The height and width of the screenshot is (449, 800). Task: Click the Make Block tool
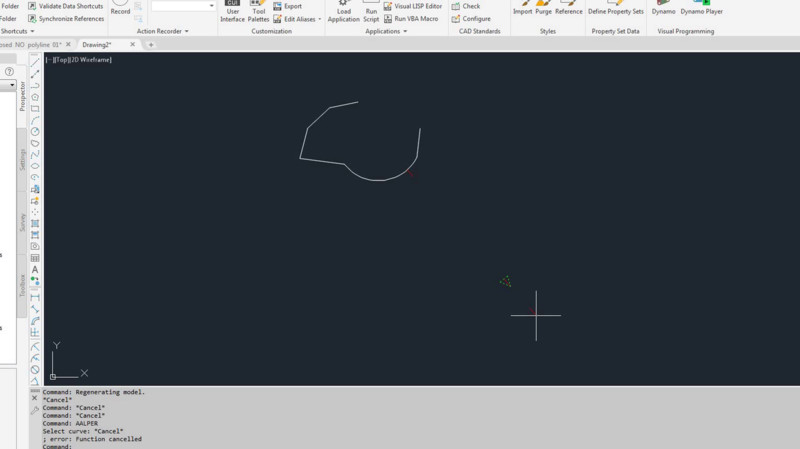pyautogui.click(x=35, y=201)
